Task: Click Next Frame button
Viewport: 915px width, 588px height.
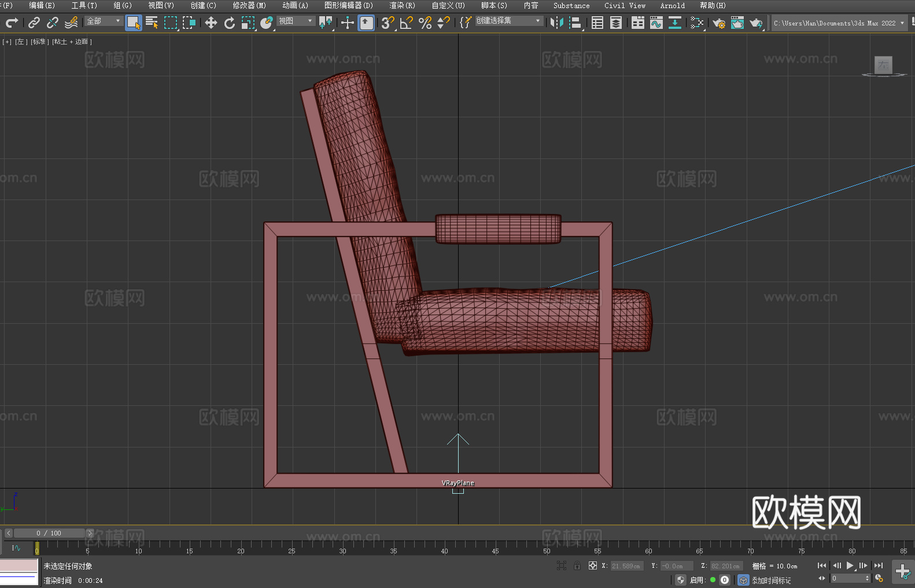Action: [864, 565]
